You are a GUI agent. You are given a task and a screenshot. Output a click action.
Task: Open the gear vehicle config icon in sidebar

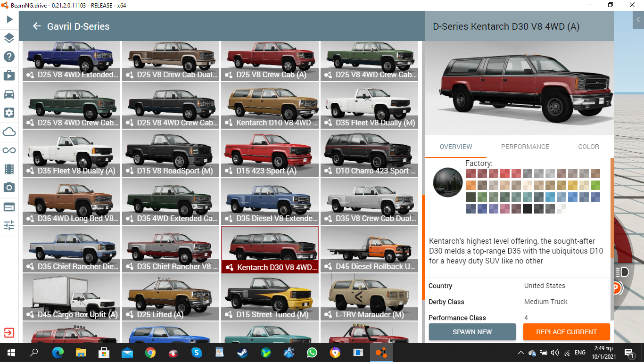click(9, 113)
